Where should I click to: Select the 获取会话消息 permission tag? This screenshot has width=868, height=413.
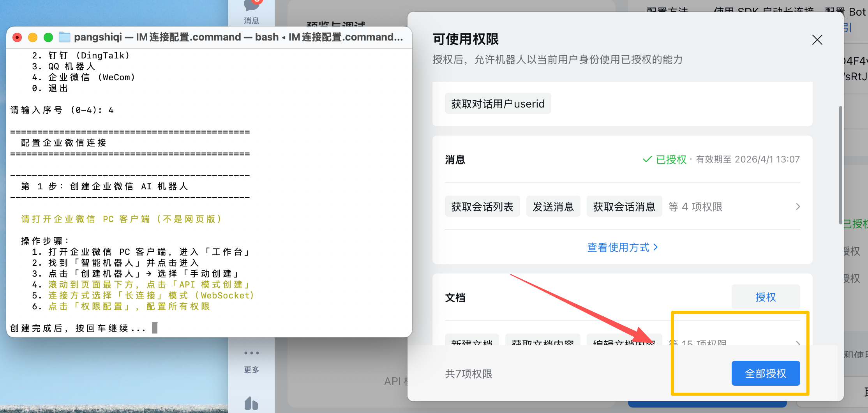click(x=624, y=206)
